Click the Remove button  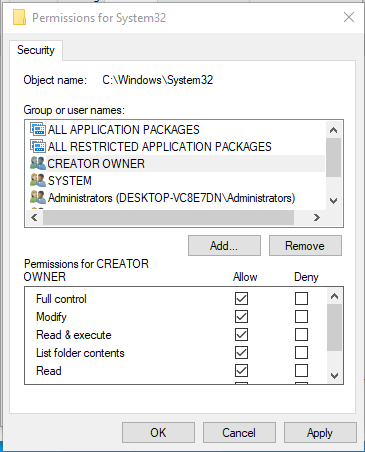pos(305,246)
